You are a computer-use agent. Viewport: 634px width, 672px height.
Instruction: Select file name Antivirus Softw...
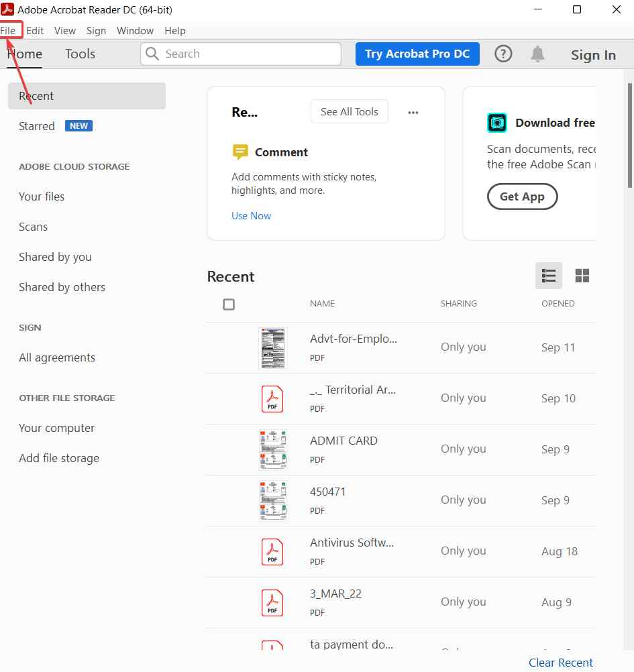click(352, 543)
